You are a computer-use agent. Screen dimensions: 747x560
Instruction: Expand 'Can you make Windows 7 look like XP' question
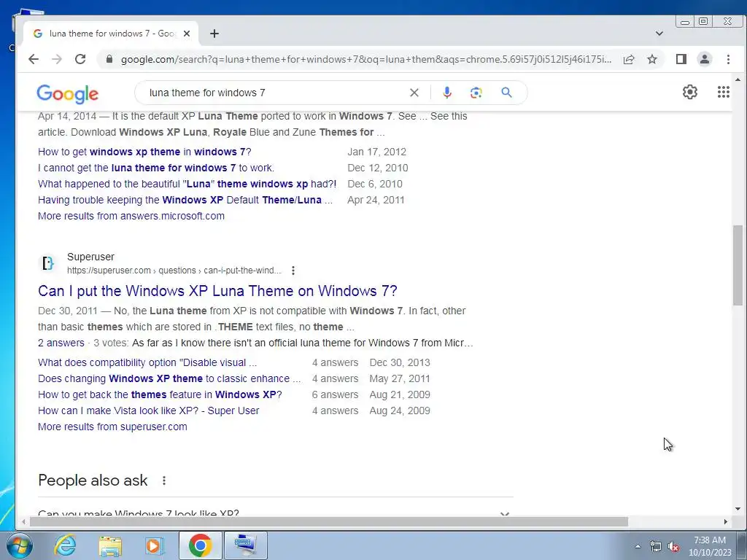click(x=275, y=514)
